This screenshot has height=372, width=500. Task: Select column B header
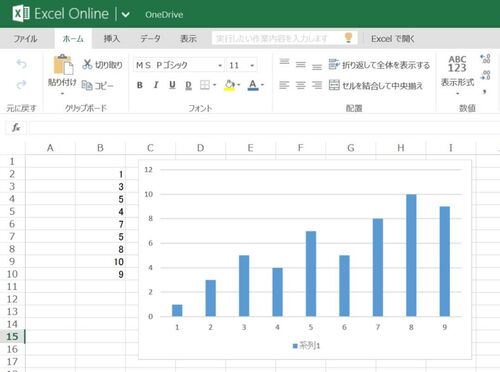point(100,148)
